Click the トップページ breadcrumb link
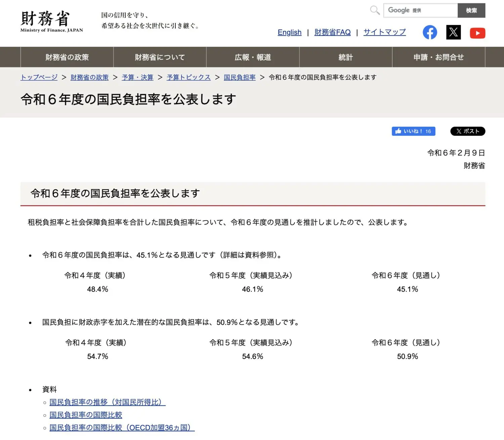 click(x=39, y=77)
